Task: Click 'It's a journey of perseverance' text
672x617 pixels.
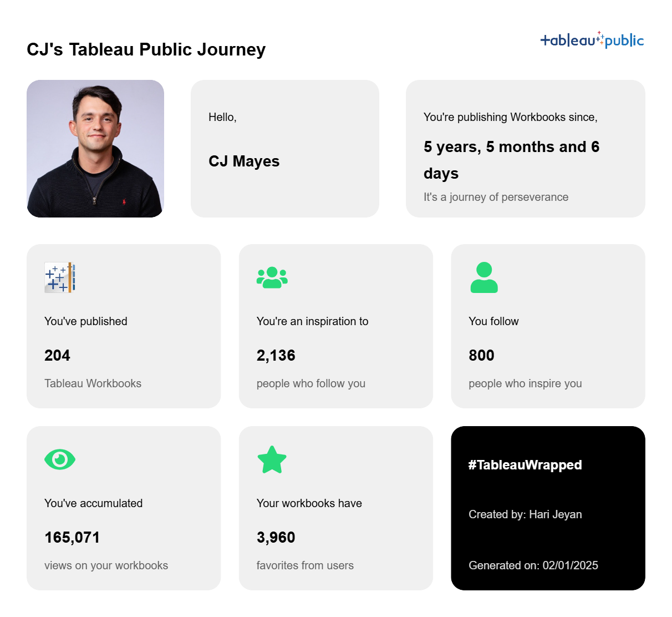Action: 496,197
